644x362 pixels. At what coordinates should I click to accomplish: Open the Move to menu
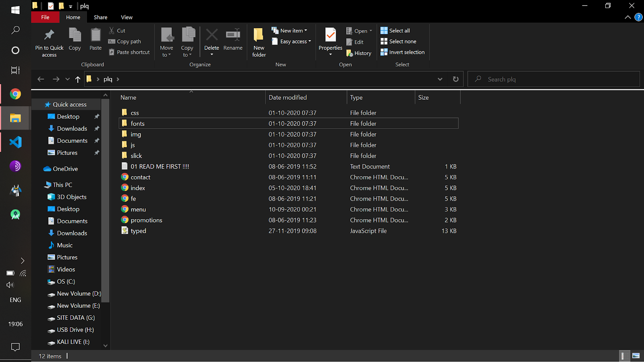[167, 42]
